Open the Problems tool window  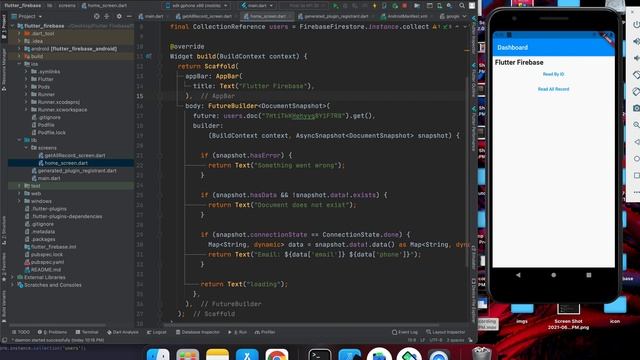click(52, 332)
